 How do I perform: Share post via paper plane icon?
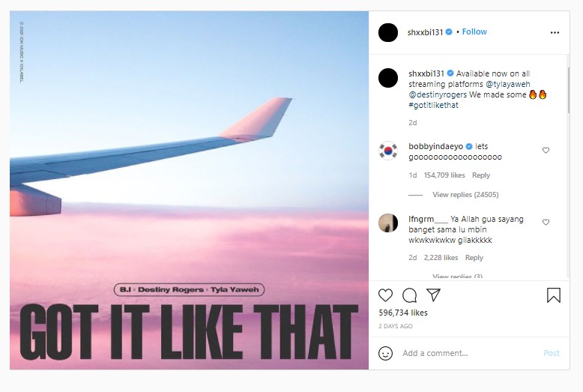433,295
